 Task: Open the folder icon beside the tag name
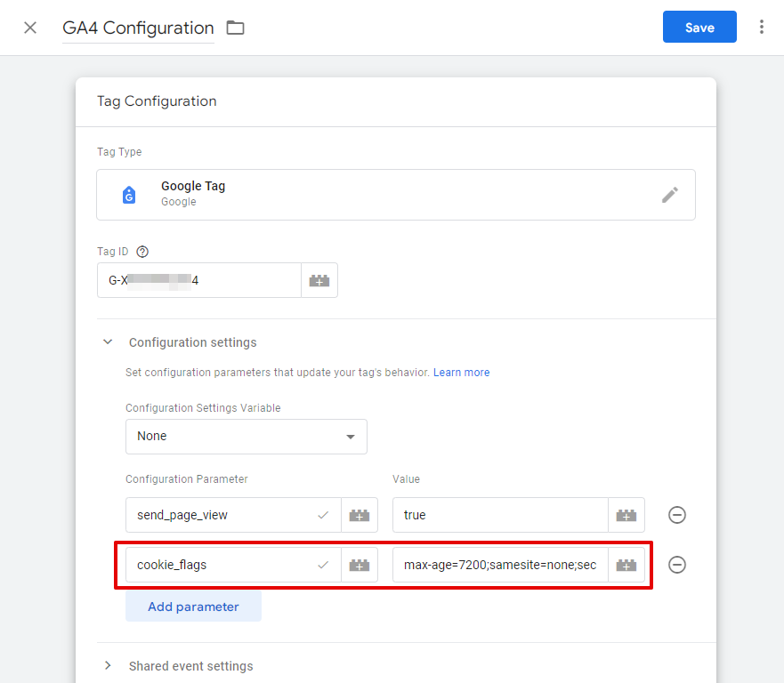234,27
